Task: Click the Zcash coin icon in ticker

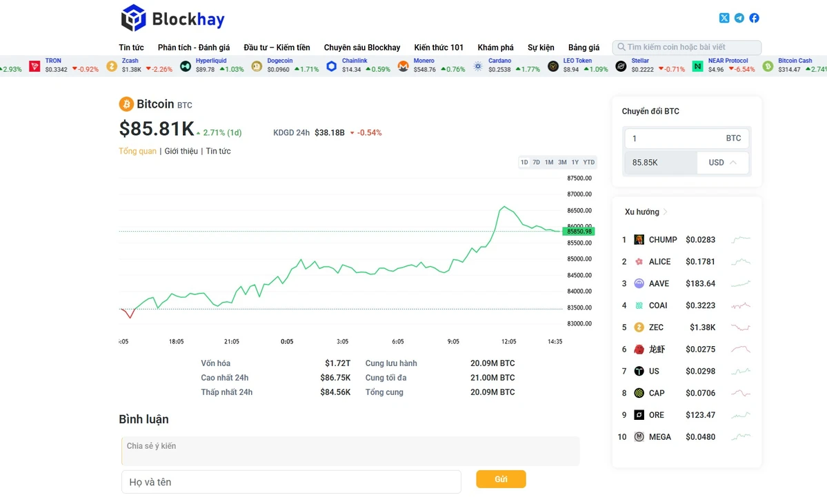Action: [x=112, y=66]
